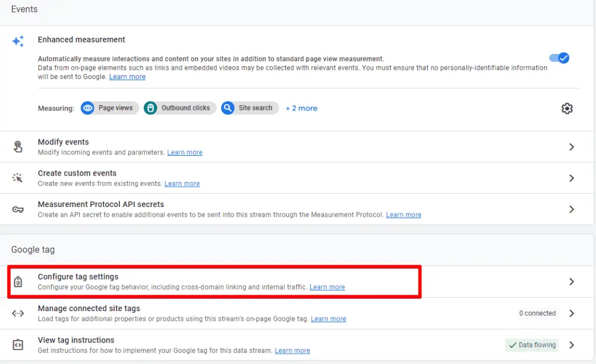Viewport: 596px width, 364px height.
Task: Click the Site search magnifier icon
Action: 228,108
